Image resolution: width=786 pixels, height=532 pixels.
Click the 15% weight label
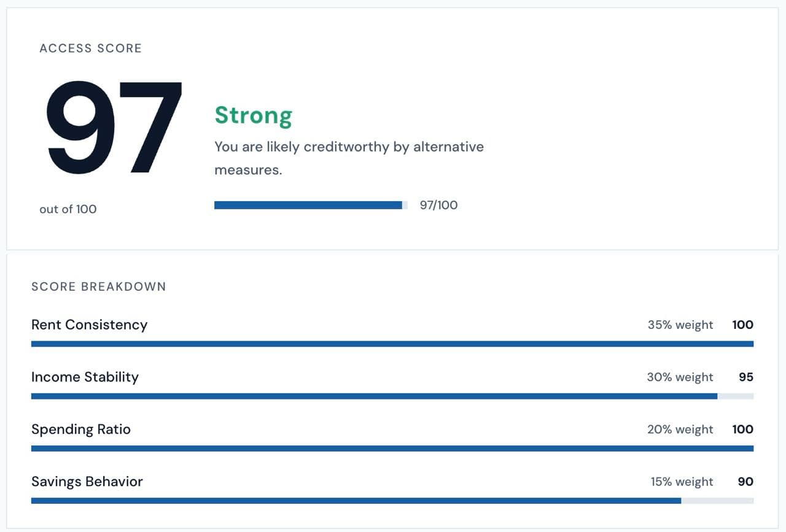[682, 482]
